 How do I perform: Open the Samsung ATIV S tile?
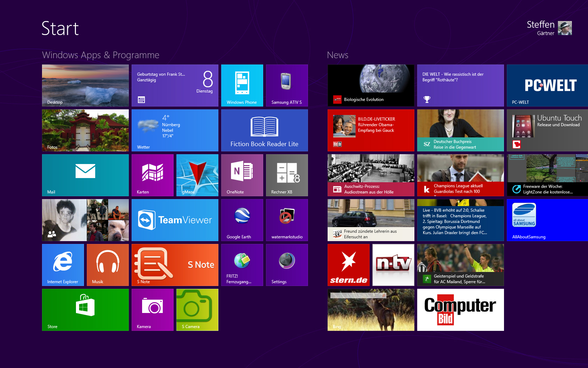coord(287,86)
